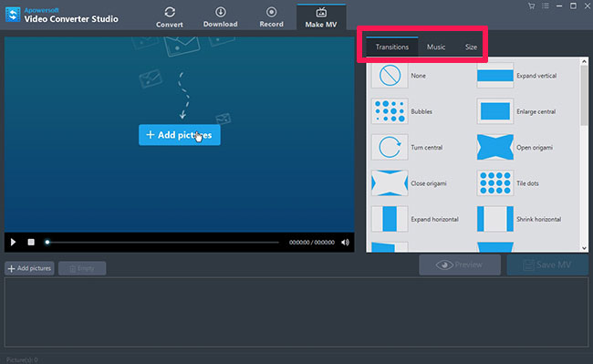Click the Picture(s): 0 status text
The image size is (593, 364).
coord(22,359)
